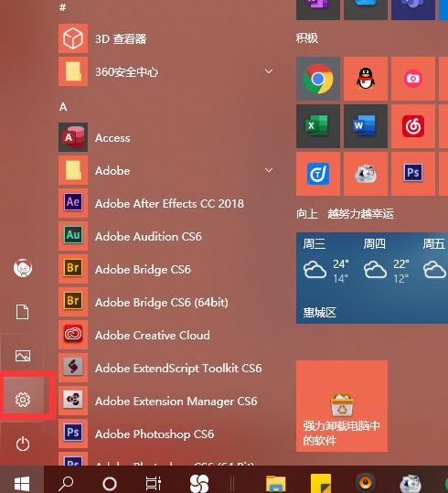Expand the Adobe folder chevron

pyautogui.click(x=269, y=170)
